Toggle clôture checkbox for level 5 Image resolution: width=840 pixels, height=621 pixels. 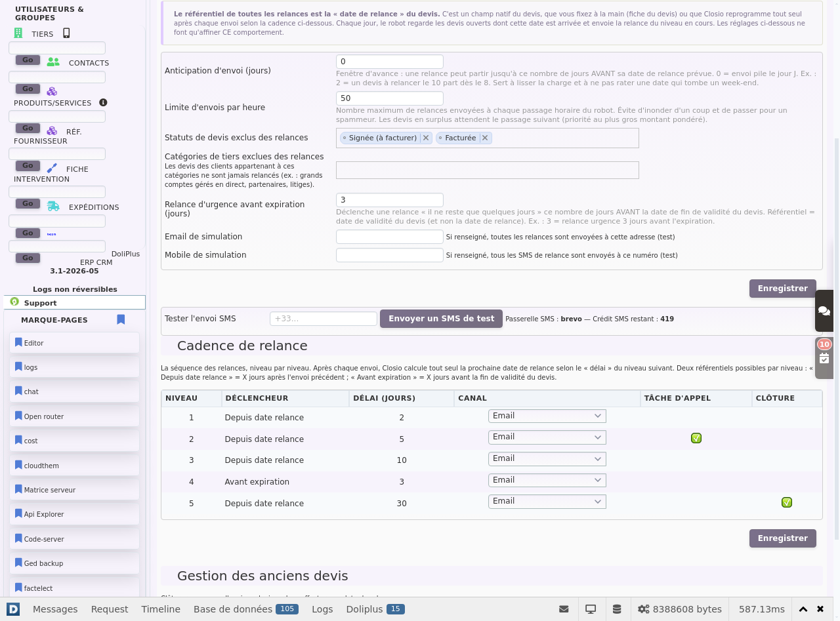pyautogui.click(x=787, y=502)
